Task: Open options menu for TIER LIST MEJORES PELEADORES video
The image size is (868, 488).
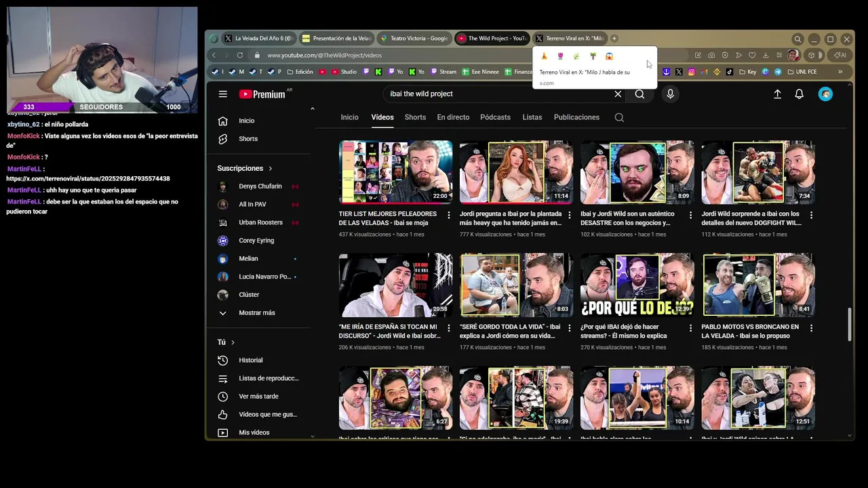Action: [448, 215]
